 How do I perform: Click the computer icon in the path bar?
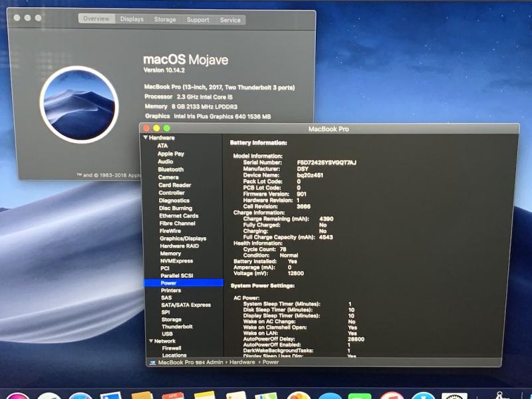click(x=152, y=362)
